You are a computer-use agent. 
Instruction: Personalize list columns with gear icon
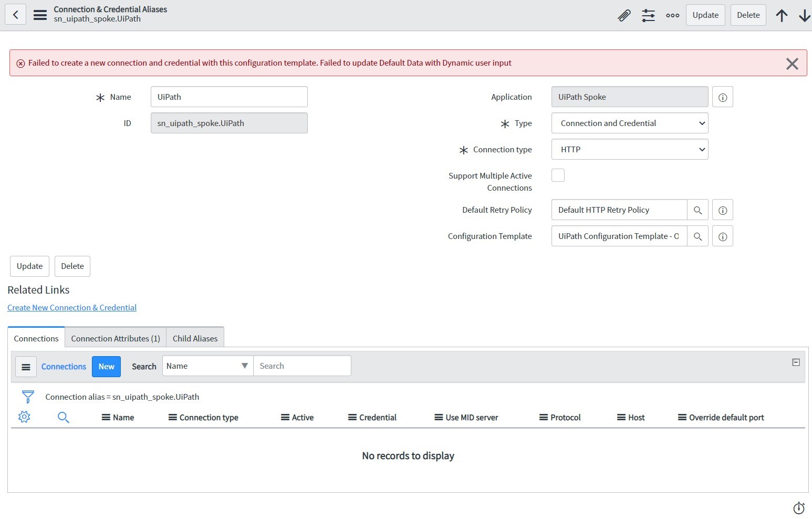pos(24,417)
